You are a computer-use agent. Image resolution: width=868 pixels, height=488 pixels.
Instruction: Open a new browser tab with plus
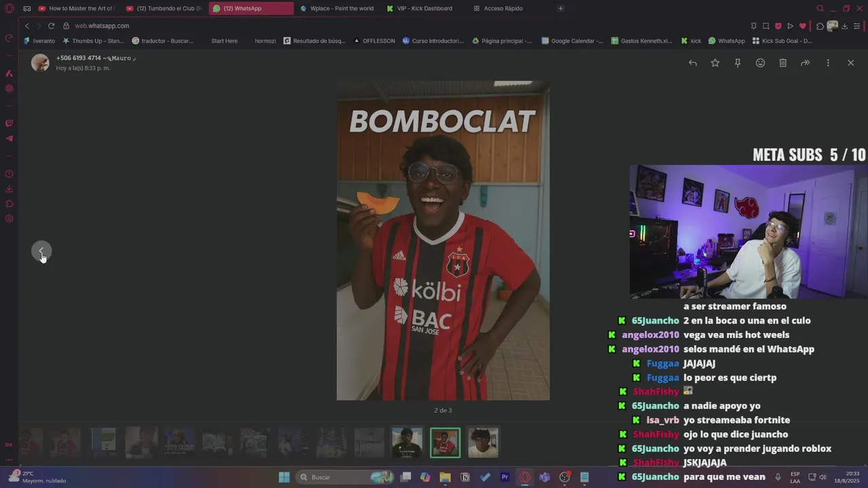(561, 8)
